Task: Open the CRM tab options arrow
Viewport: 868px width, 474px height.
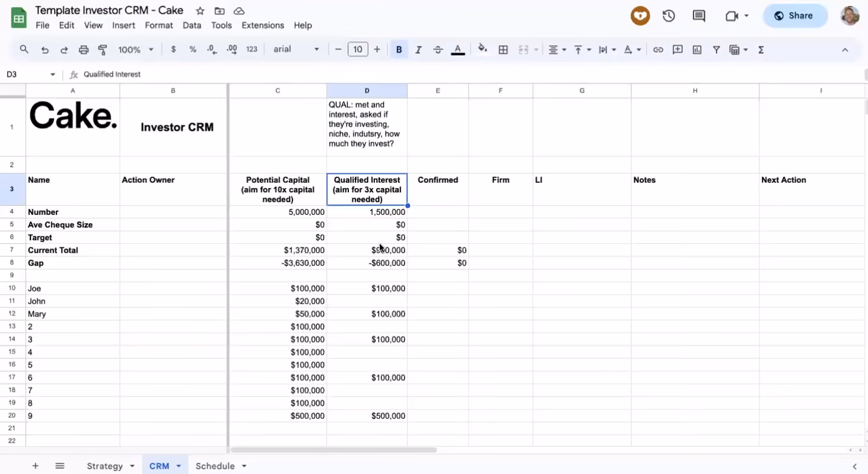Action: [x=179, y=466]
